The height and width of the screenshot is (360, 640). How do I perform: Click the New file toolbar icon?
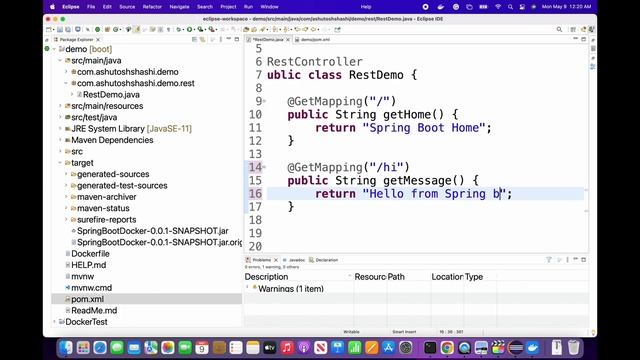pos(49,29)
